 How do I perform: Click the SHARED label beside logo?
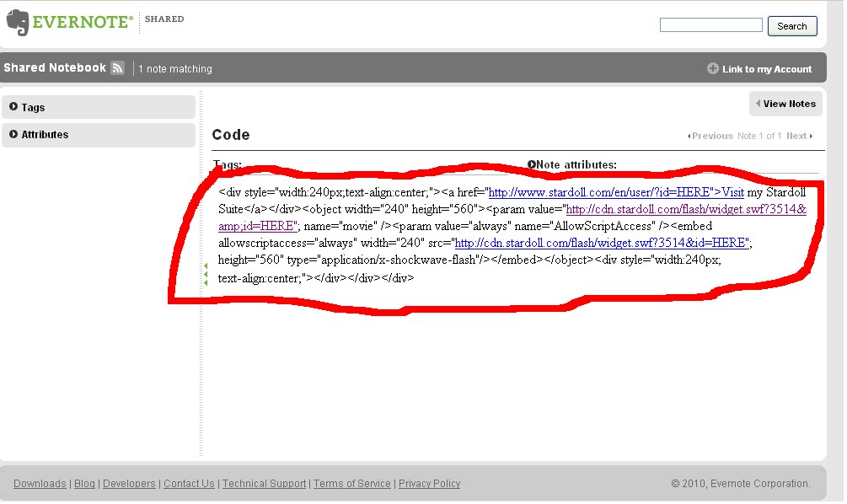(x=164, y=19)
